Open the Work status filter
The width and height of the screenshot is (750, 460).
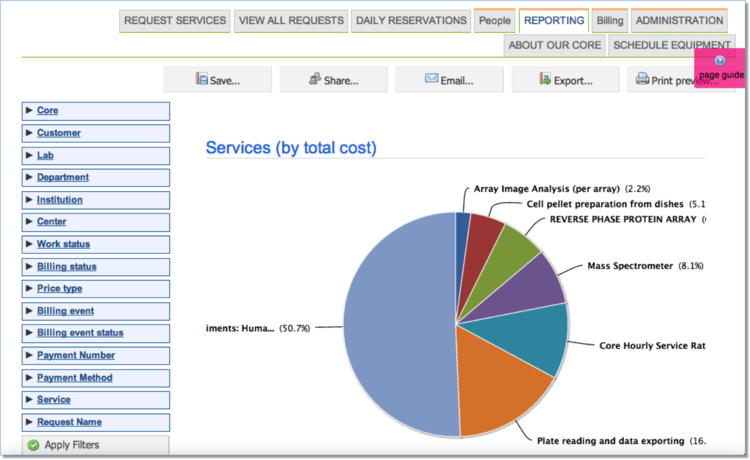pos(63,244)
